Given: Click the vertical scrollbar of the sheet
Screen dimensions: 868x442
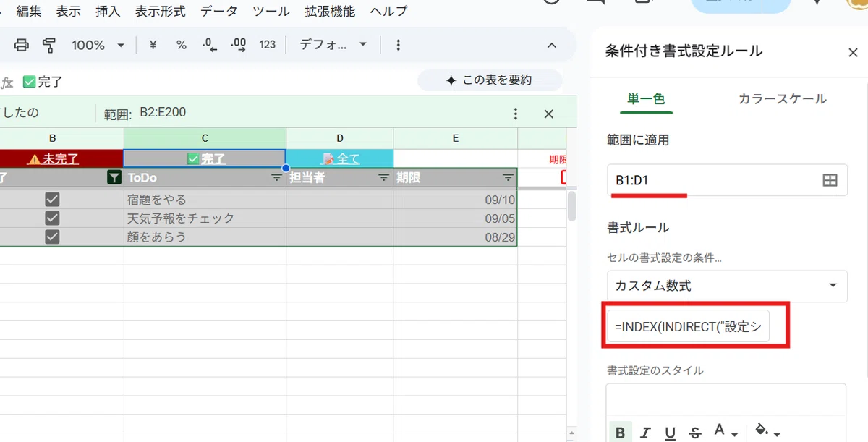Looking at the screenshot, I should click(x=572, y=207).
